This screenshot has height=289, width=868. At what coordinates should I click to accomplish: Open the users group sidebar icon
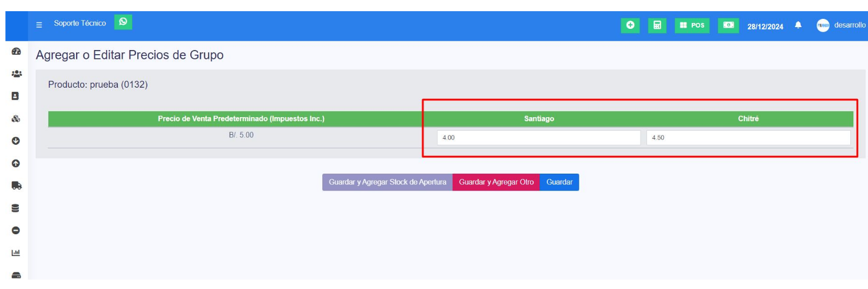[x=16, y=74]
